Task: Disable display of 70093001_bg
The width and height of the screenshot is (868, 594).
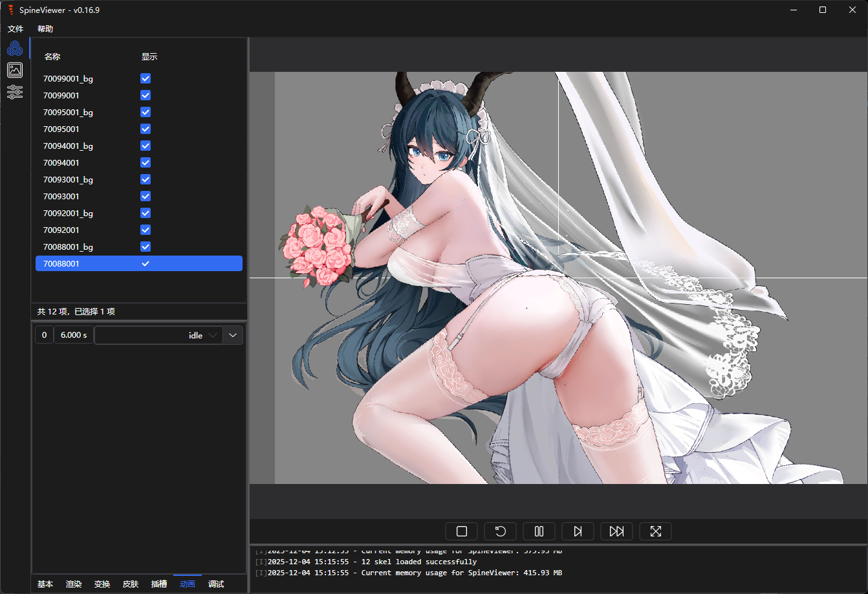Action: point(146,179)
